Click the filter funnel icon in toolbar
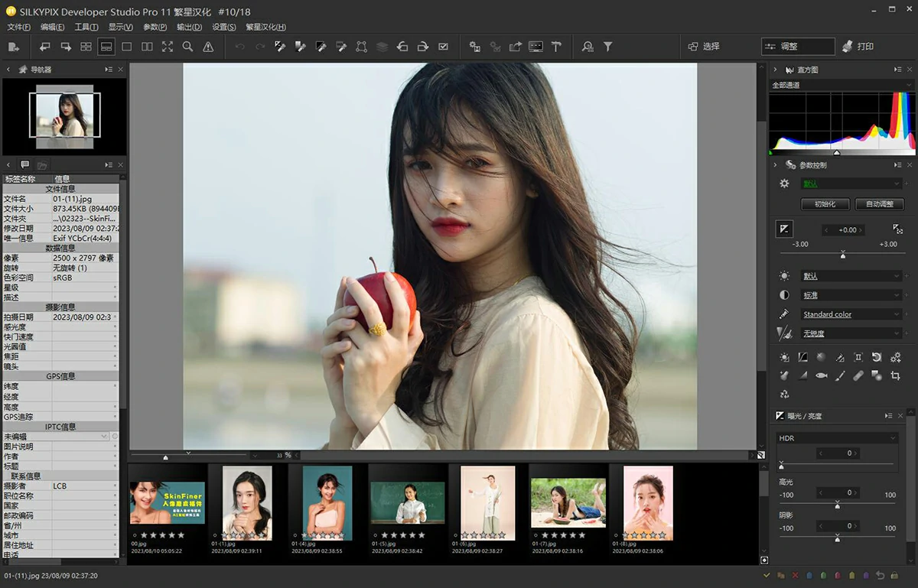918x588 pixels. tap(607, 47)
